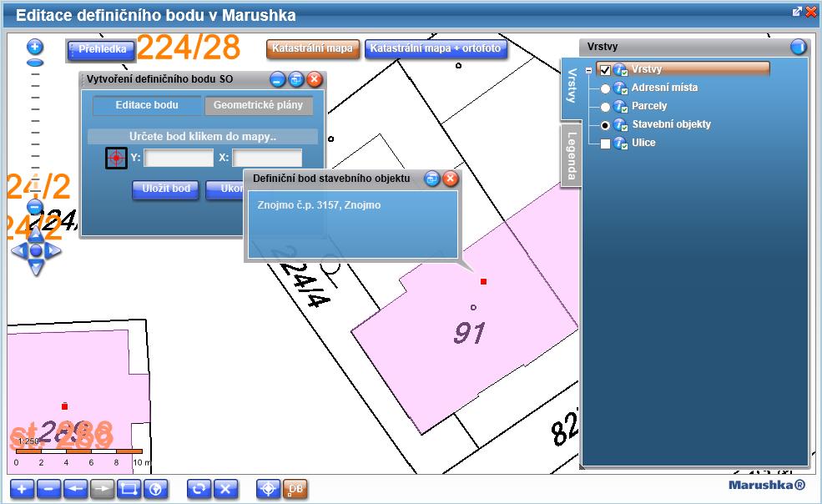Activate the zoom-to-rectangle tool
Image resolution: width=822 pixels, height=504 pixels.
[129, 489]
